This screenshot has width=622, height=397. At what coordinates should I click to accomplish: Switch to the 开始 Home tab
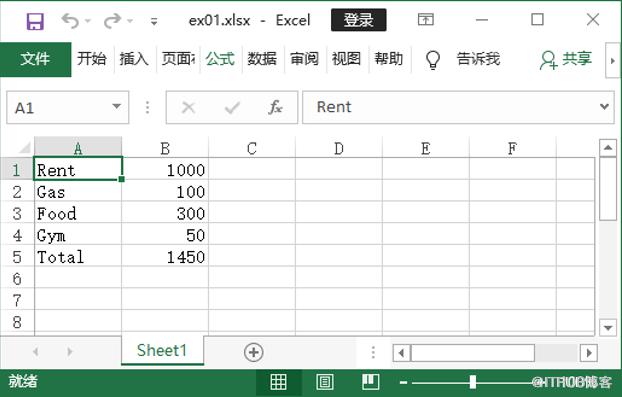pyautogui.click(x=92, y=59)
